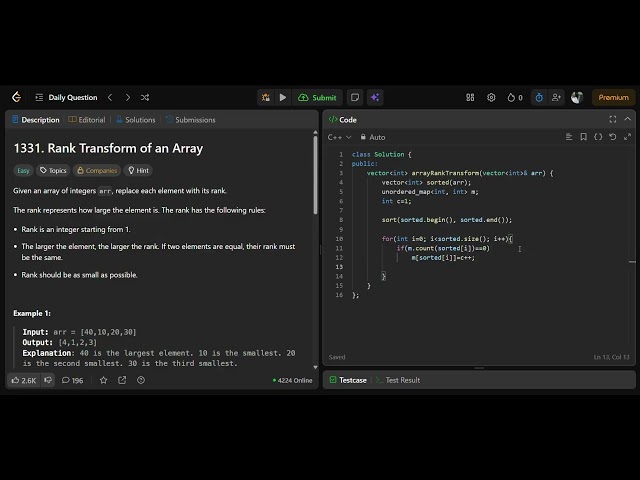Open the Testcase tab
This screenshot has width=640, height=480.
coord(348,380)
